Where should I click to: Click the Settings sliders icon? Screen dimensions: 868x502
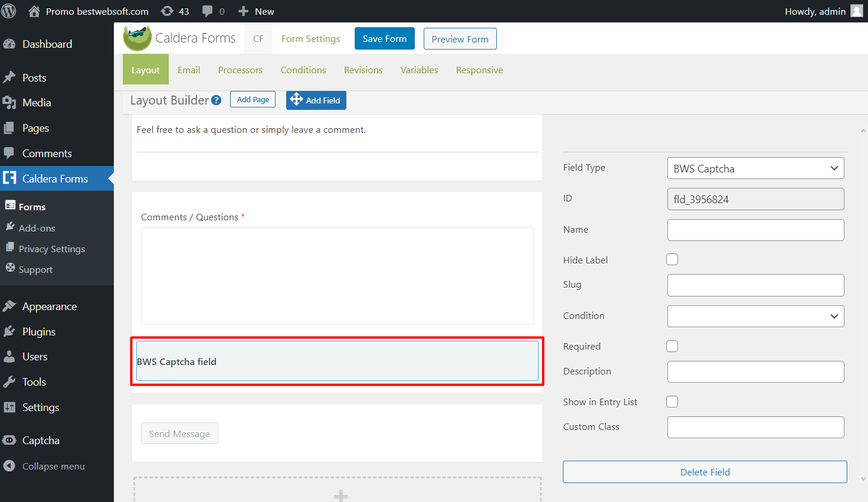coord(9,408)
